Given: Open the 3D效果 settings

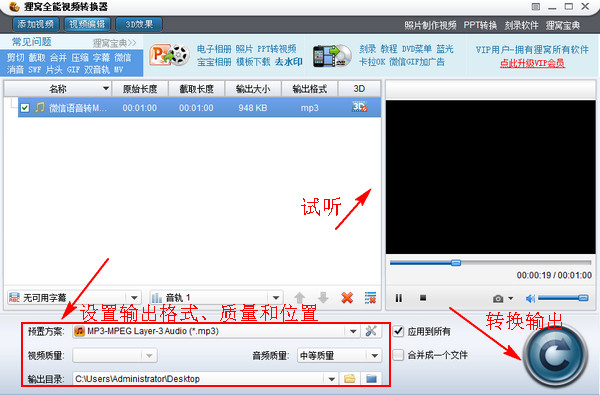Looking at the screenshot, I should pyautogui.click(x=139, y=24).
